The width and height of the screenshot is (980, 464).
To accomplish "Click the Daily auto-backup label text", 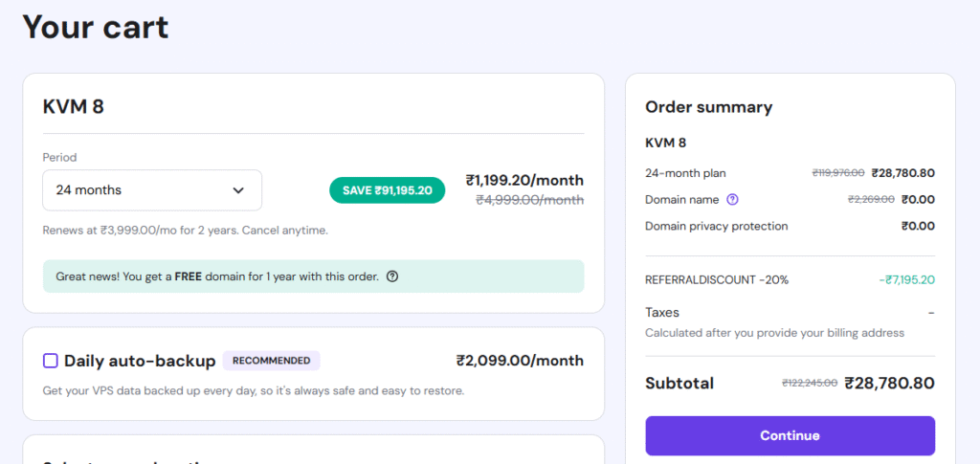I will pyautogui.click(x=140, y=361).
